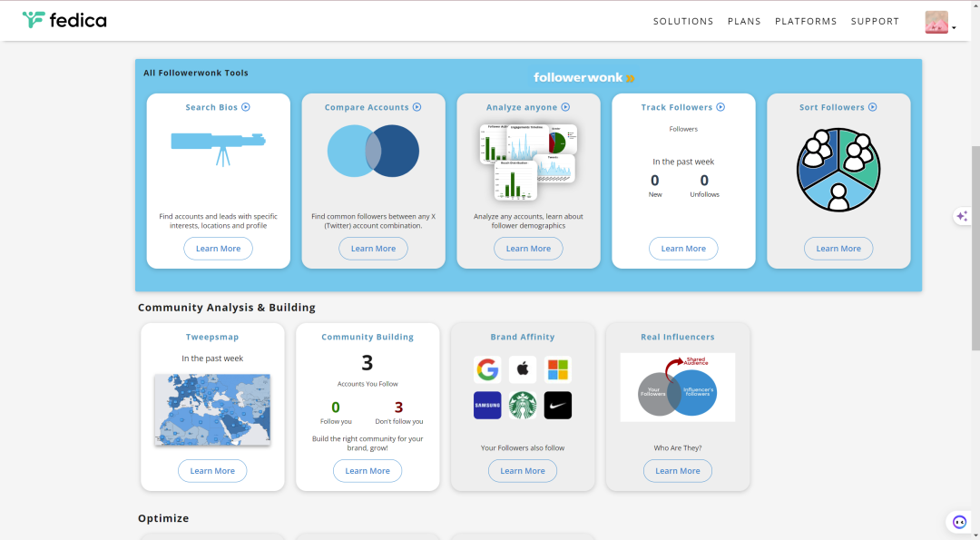Image resolution: width=980 pixels, height=540 pixels.
Task: Click Learn More under Sort Followers
Action: tap(838, 248)
